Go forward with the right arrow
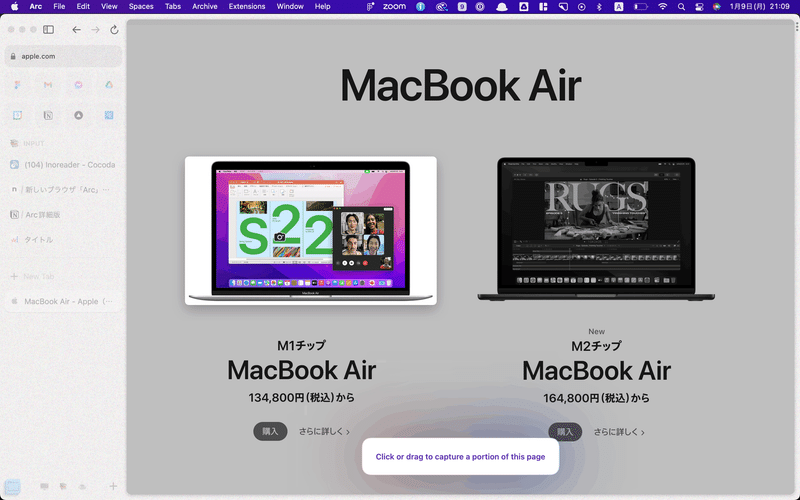Image resolution: width=800 pixels, height=500 pixels. click(95, 30)
